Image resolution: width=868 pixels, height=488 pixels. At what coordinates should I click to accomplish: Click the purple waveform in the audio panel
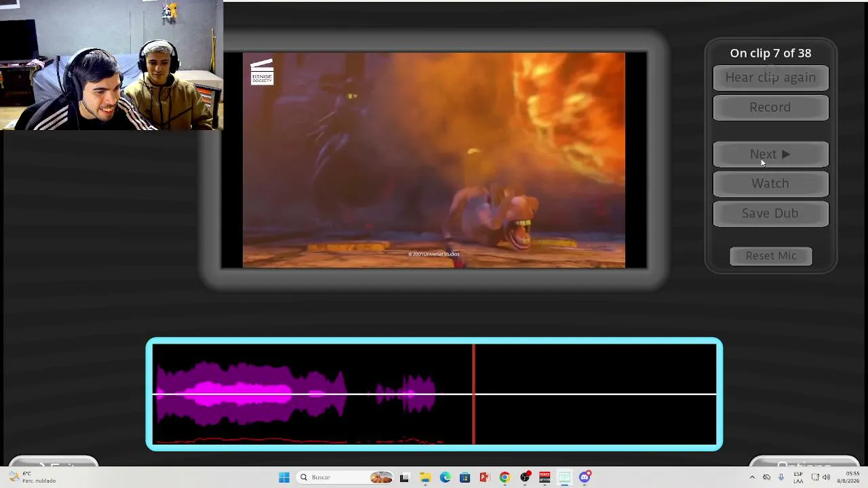(296, 393)
